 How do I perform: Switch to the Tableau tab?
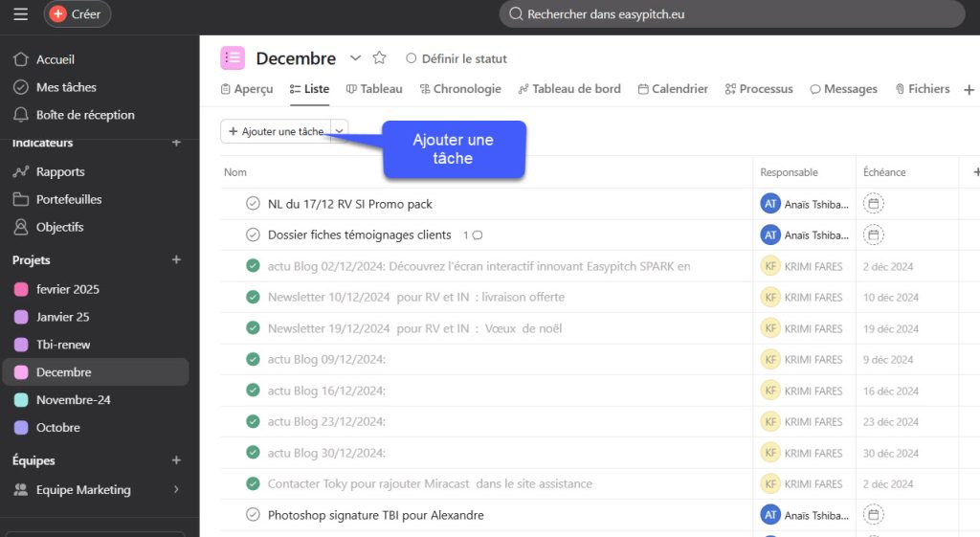[x=374, y=89]
